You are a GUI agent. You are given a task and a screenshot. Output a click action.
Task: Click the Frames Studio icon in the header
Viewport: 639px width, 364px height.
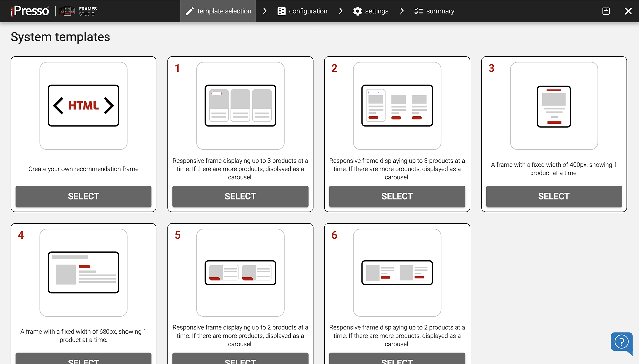(67, 11)
